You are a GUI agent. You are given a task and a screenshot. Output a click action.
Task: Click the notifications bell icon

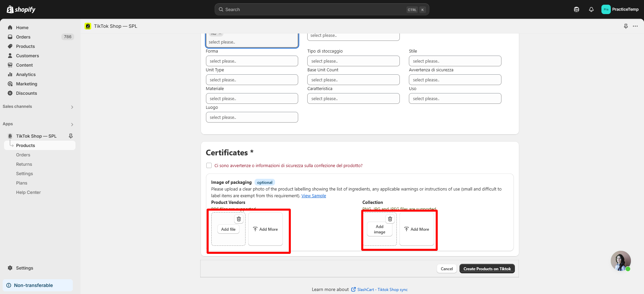coord(591,9)
